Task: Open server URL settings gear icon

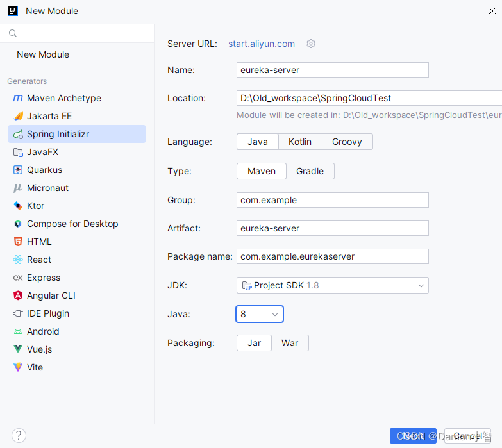Action: coord(310,44)
